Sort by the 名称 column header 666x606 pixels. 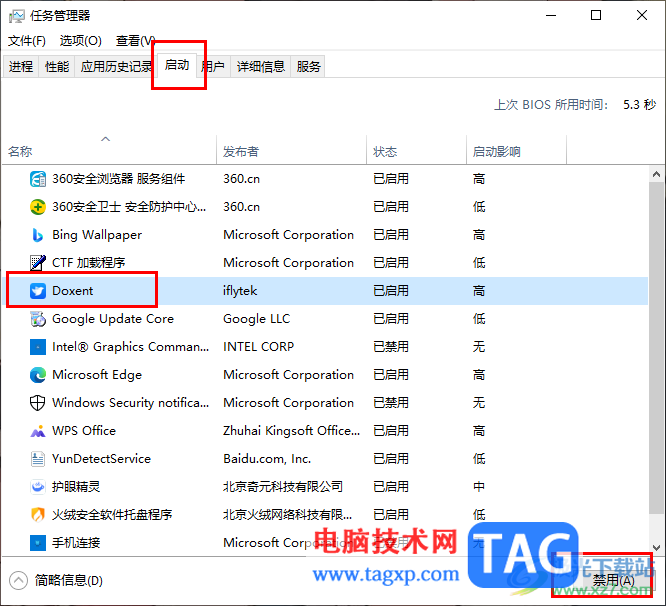pyautogui.click(x=109, y=152)
